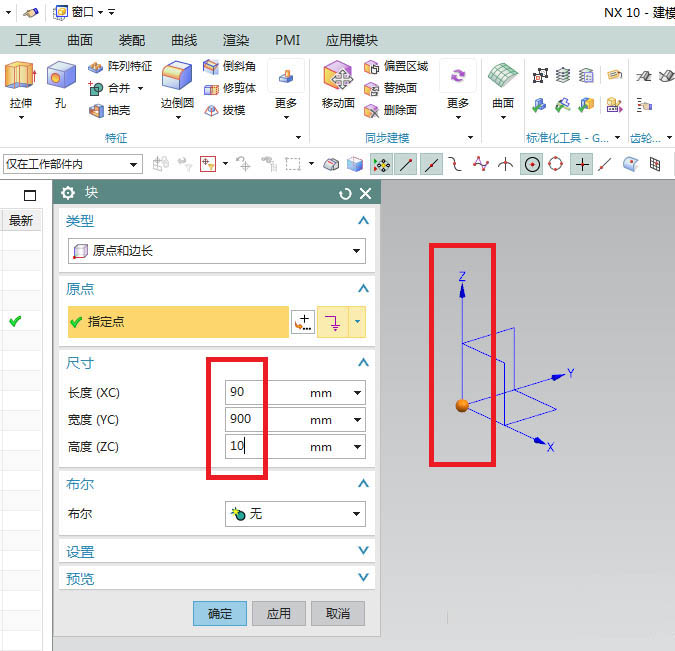Select the Chamfer (倒斜角) tool
The width and height of the screenshot is (675, 651).
[229, 66]
